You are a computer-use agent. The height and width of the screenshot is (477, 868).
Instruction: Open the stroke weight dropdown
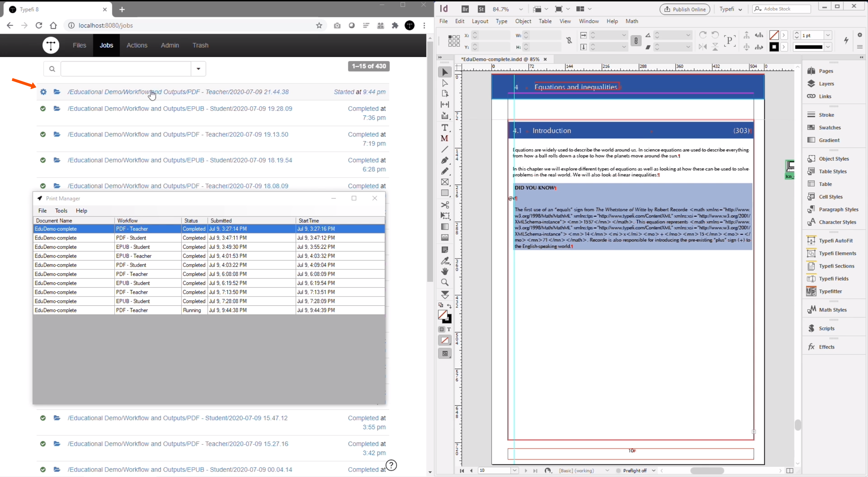point(828,35)
